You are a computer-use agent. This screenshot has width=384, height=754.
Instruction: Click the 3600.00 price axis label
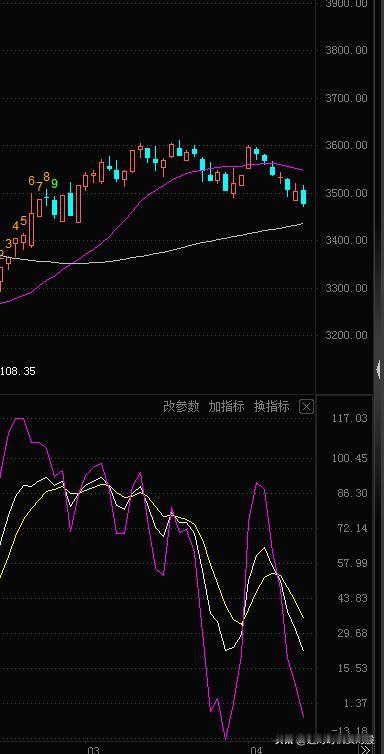tap(346, 145)
